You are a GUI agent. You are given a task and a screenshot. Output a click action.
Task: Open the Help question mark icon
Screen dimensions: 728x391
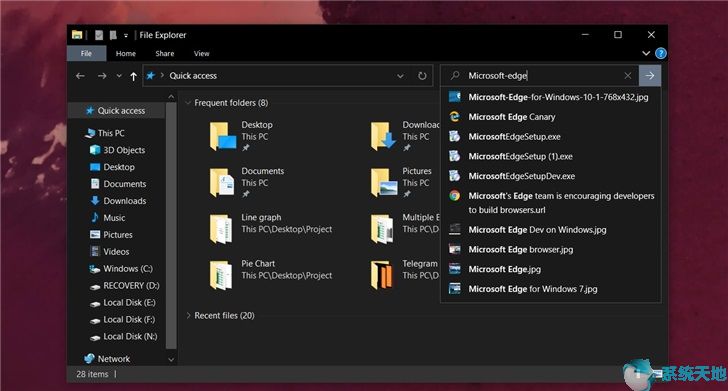click(x=661, y=53)
